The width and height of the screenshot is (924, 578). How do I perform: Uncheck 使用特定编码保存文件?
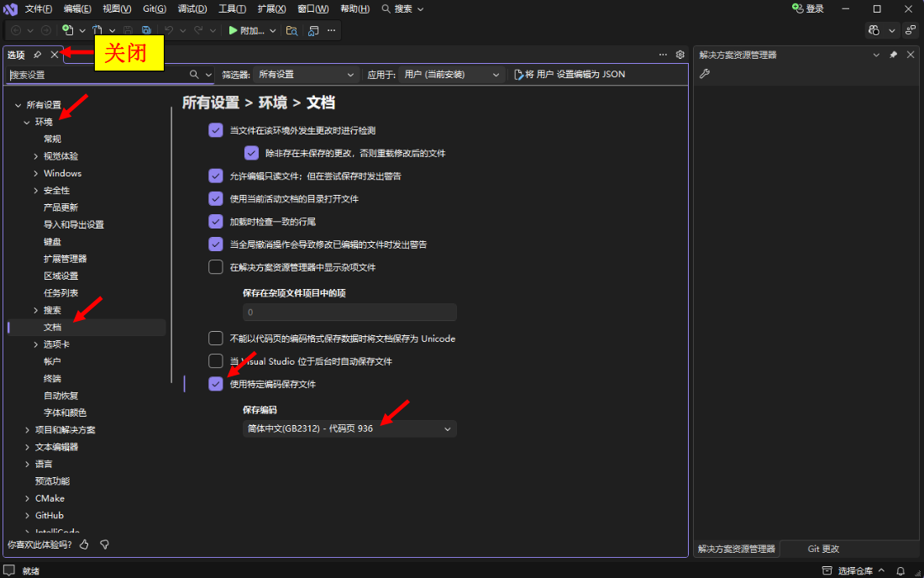coord(216,385)
